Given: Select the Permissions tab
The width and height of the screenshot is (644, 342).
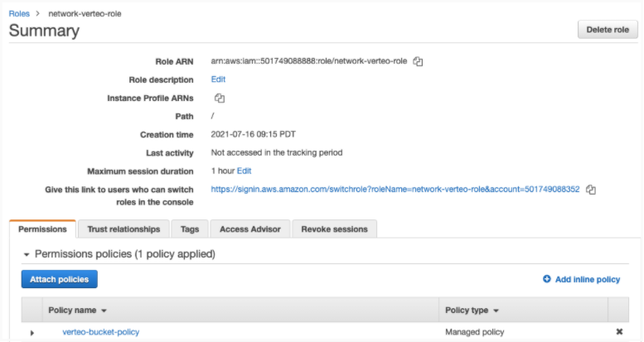Looking at the screenshot, I should 42,229.
